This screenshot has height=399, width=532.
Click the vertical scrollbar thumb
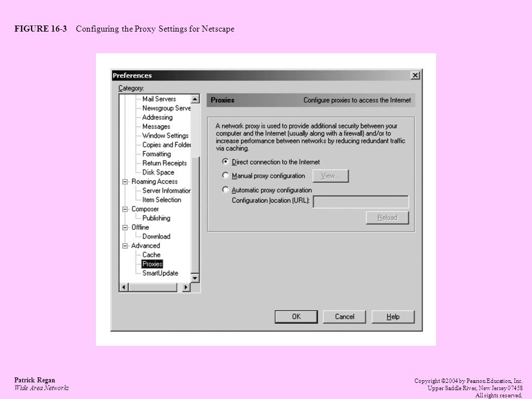point(195,214)
